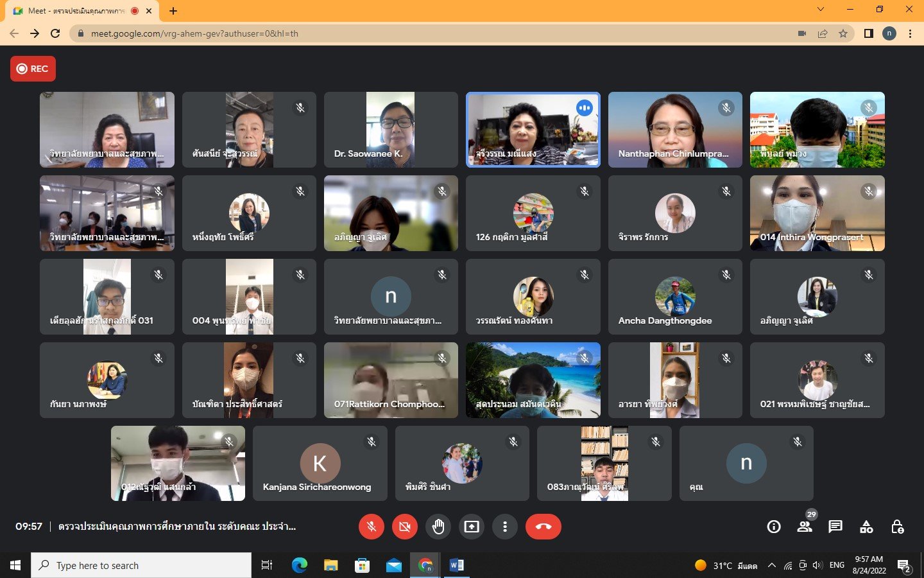Toggle the raise hand button
The width and height of the screenshot is (924, 578).
(x=438, y=527)
